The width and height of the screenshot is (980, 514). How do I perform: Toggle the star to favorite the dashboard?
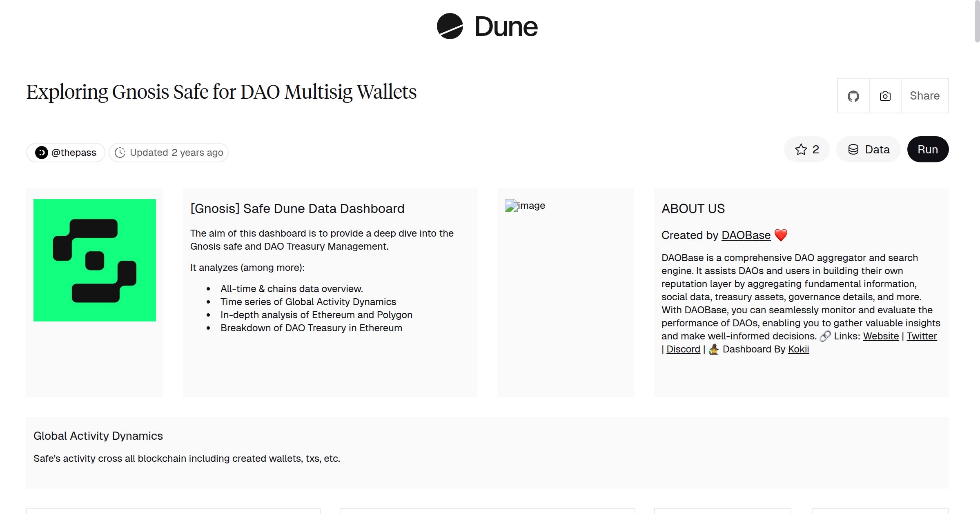point(801,149)
